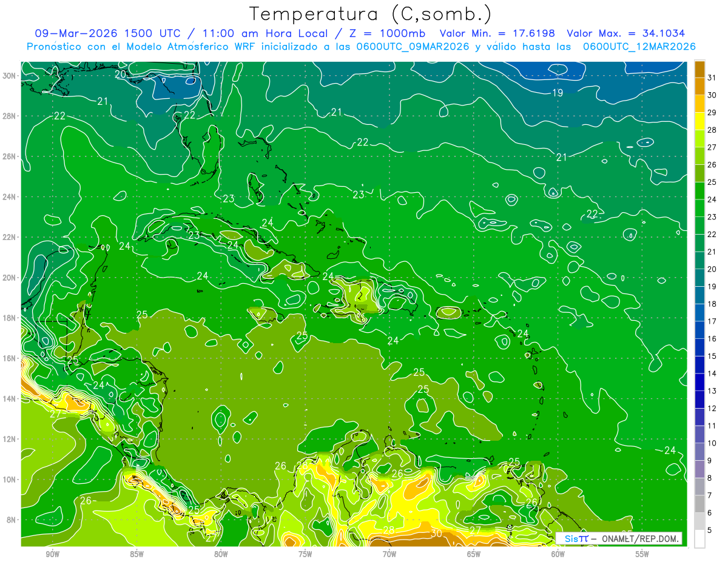Click the 19 contour label on the map
Viewport: 728px width, 562px height.
(558, 93)
